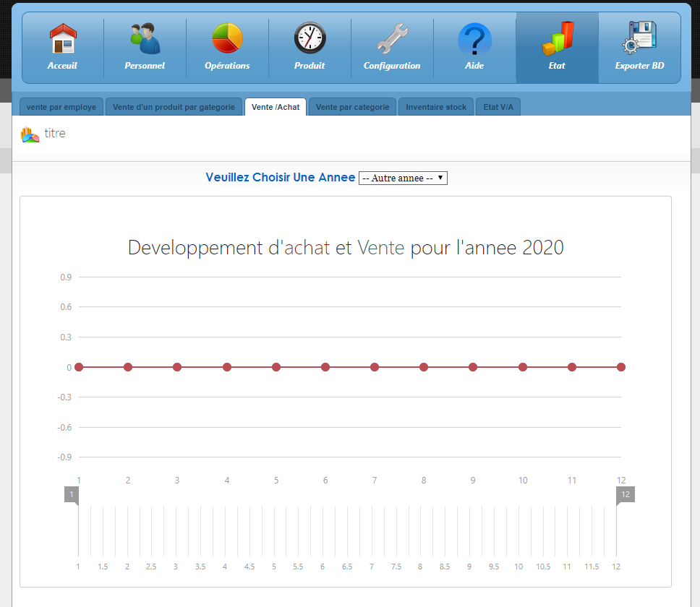
Task: Select the Etat bar chart icon
Action: (557, 39)
